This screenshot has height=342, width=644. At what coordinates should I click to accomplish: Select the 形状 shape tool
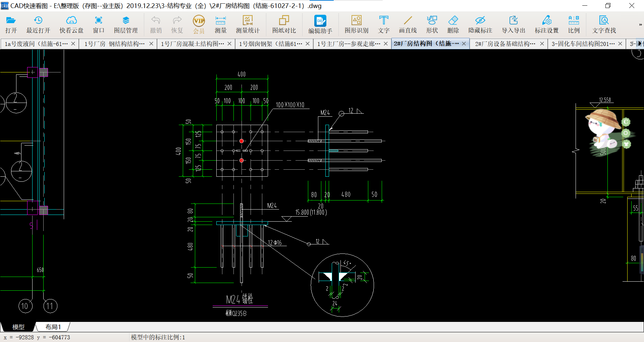432,24
